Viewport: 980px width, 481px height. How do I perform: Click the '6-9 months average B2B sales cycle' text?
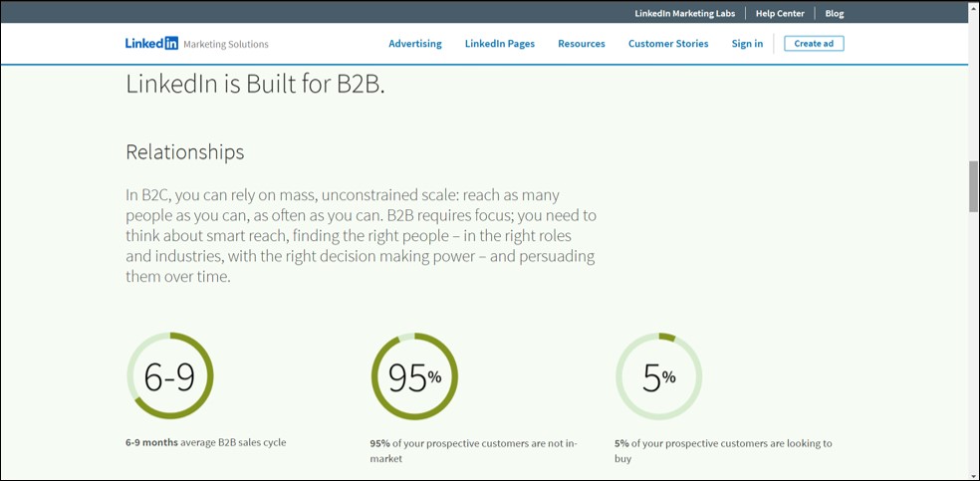[205, 443]
